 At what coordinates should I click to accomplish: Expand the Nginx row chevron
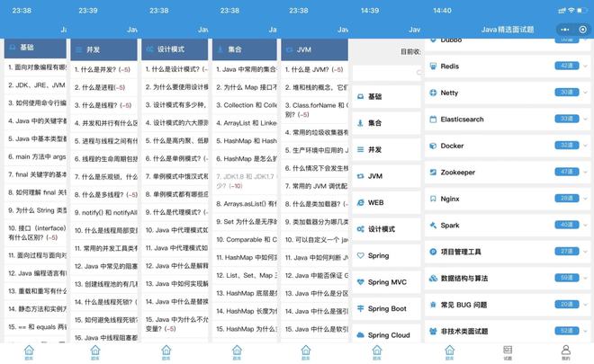(585, 199)
